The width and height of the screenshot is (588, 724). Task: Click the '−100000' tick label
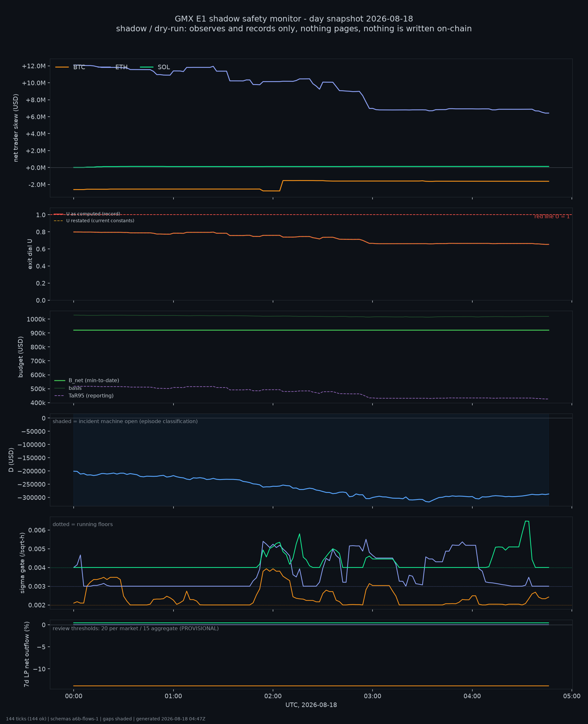click(32, 444)
